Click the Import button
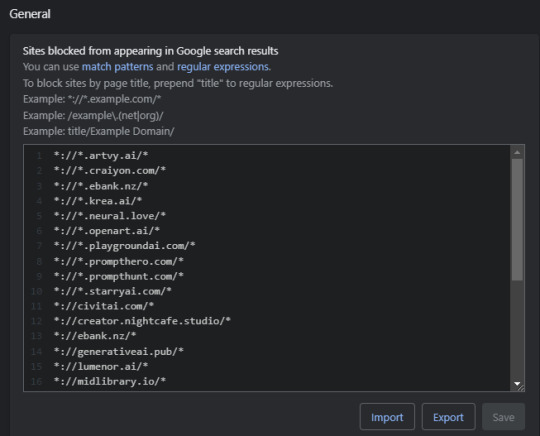This screenshot has width=540, height=436. pos(387,417)
